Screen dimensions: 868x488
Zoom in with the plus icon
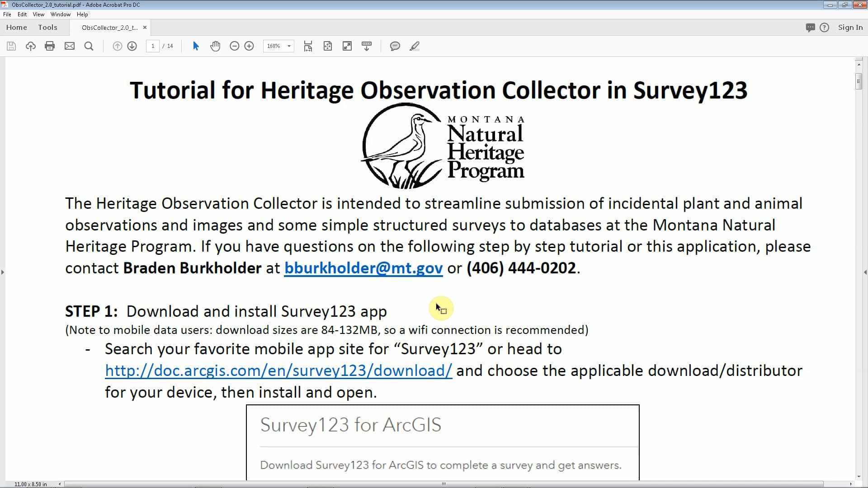pos(249,46)
